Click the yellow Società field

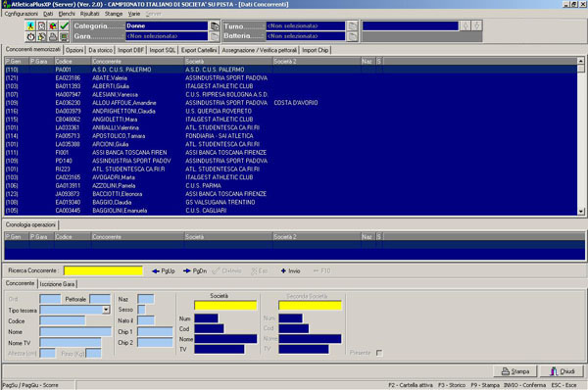(x=225, y=306)
